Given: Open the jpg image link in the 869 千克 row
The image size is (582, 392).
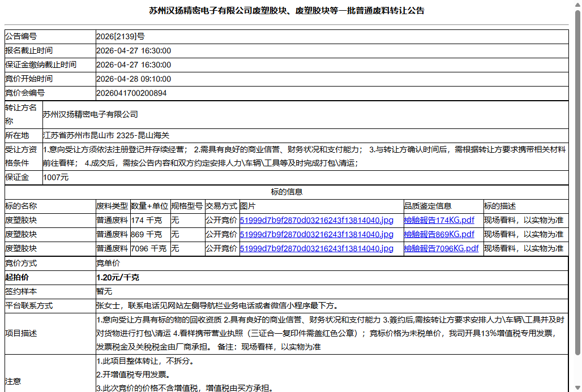Looking at the screenshot, I should pyautogui.click(x=316, y=234).
